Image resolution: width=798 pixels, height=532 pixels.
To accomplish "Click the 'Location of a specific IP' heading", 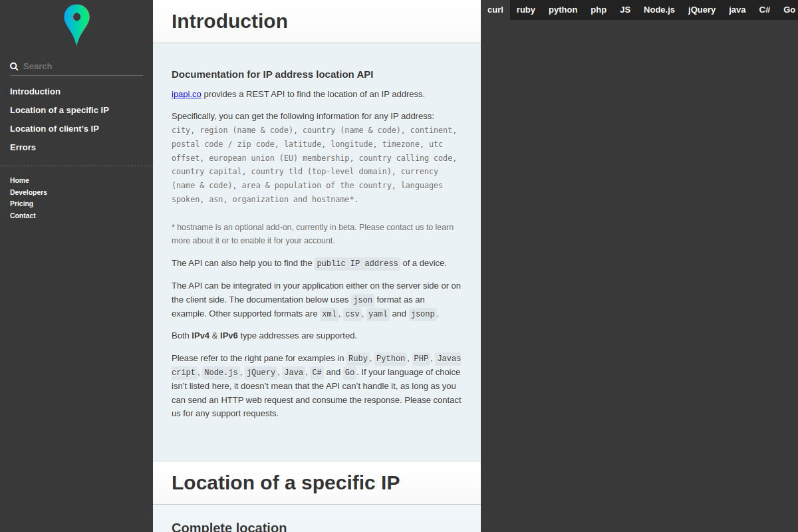I will pos(285,483).
